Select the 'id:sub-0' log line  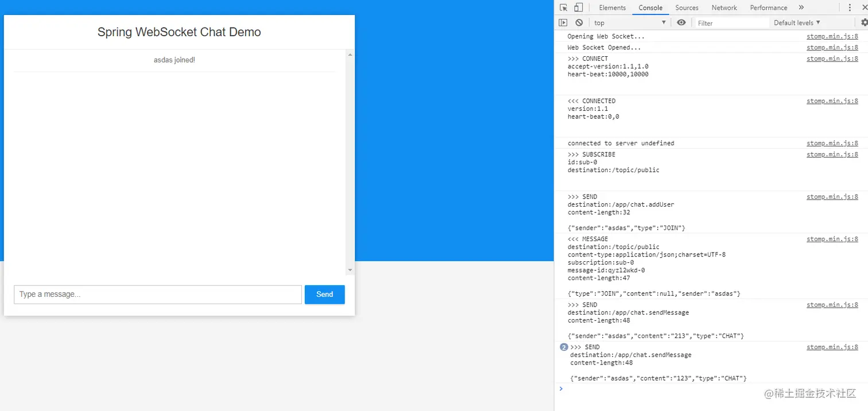tap(583, 162)
